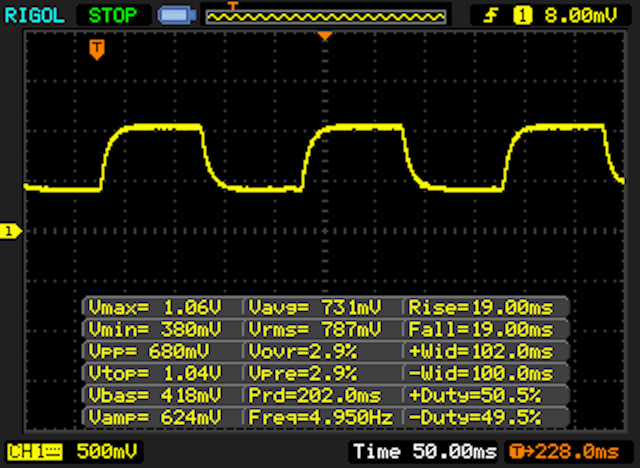The height and width of the screenshot is (468, 640).
Task: Click the small T marker above the overview bar
Action: point(233,6)
